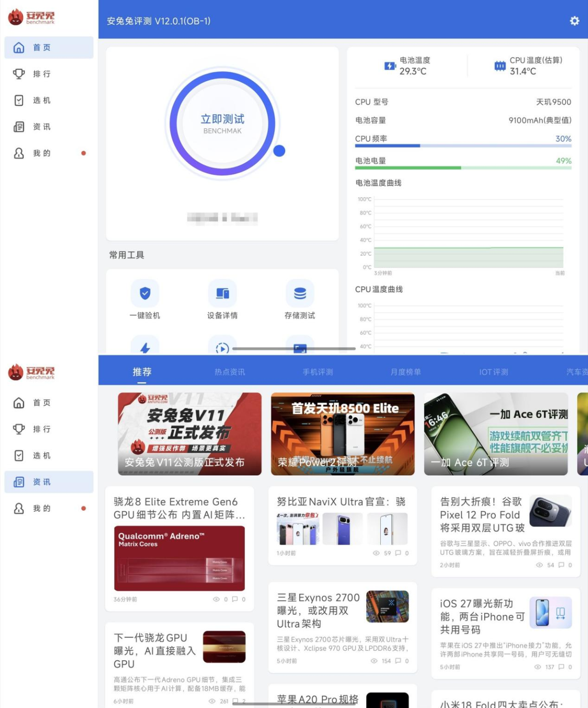Select 排行 trophy in the upper sidebar
This screenshot has width=588, height=708.
(x=49, y=74)
